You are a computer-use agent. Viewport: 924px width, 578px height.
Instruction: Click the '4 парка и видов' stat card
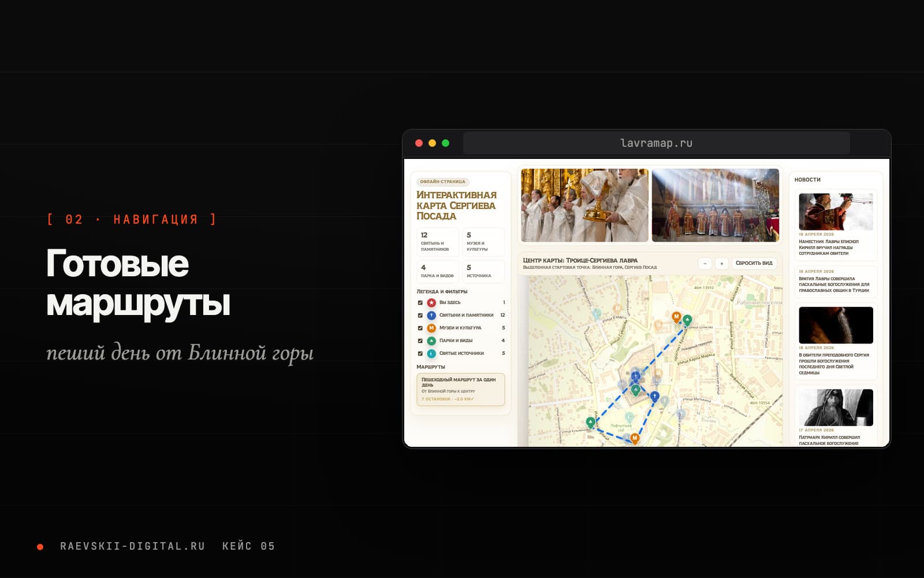tap(437, 271)
